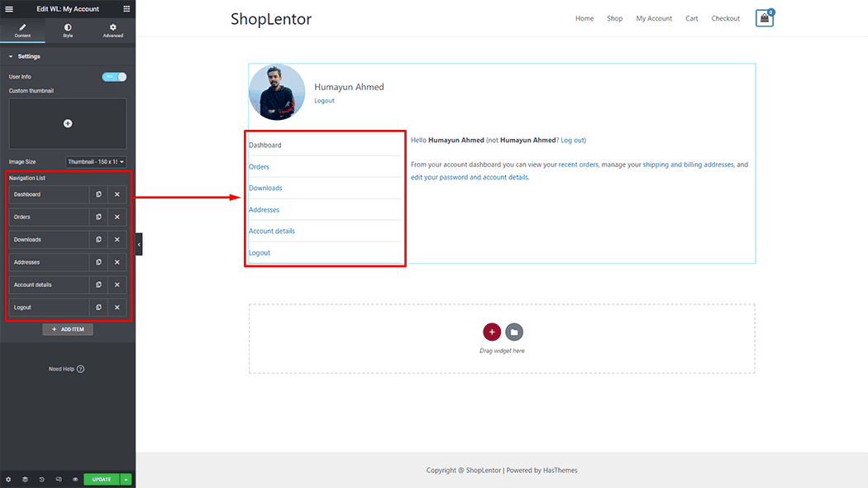Viewport: 868px width, 488px height.
Task: Open page settings gear in footer
Action: (x=8, y=479)
